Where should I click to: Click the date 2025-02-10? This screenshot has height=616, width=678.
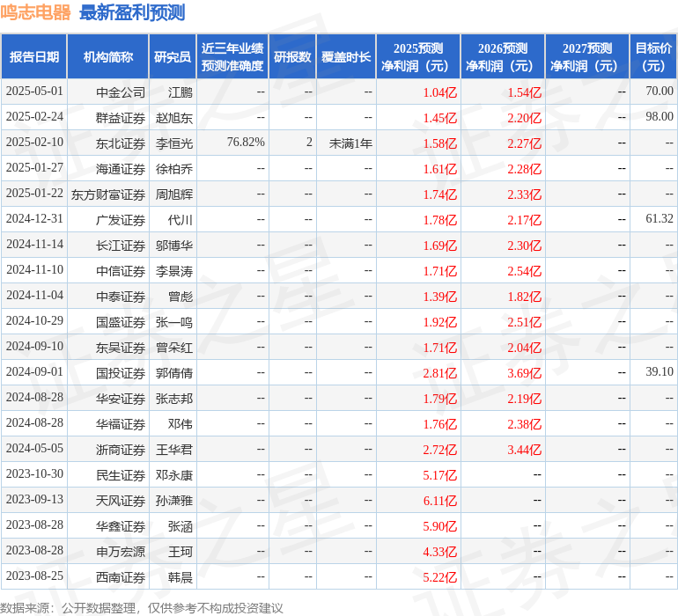(34, 143)
